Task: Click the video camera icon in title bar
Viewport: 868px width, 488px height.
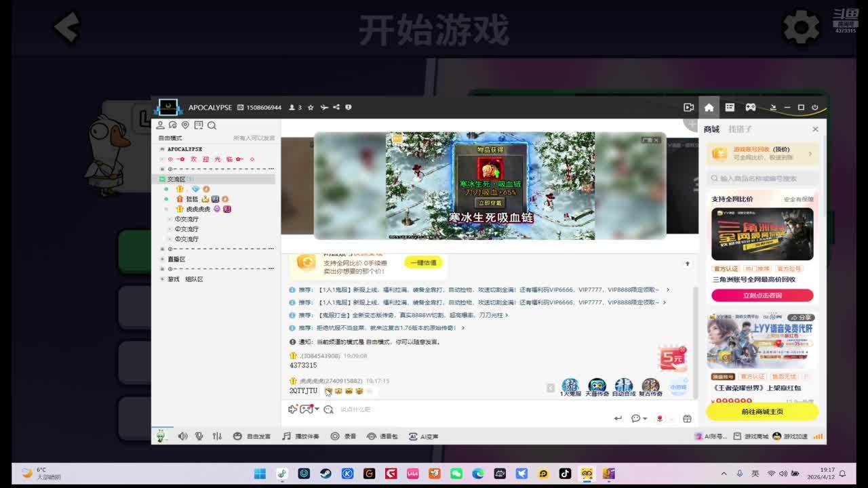Action: [688, 107]
